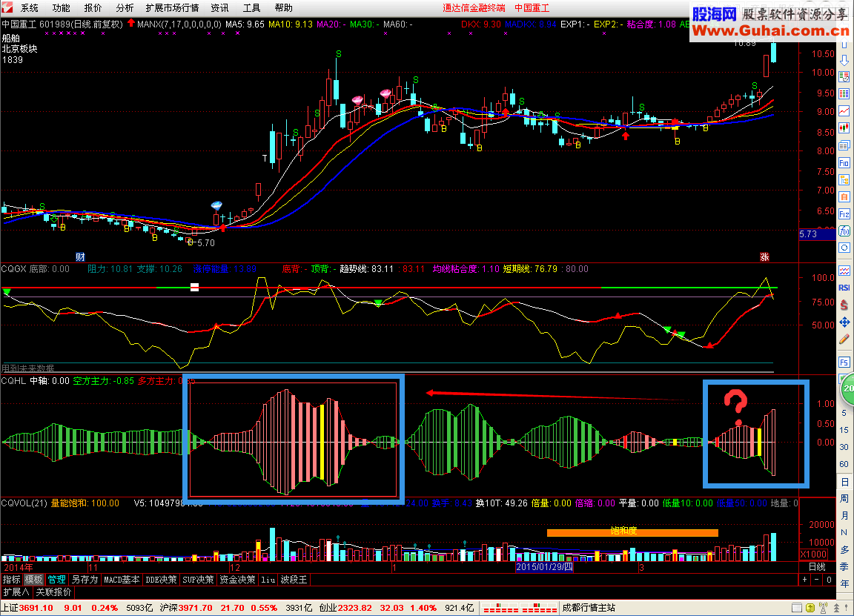Click the status bar window list icon
854x616 pixels.
click(x=796, y=608)
